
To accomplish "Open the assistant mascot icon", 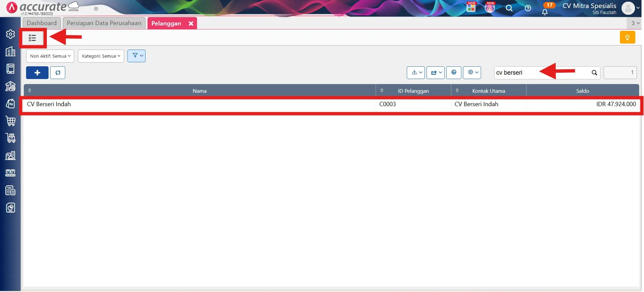I will pyautogui.click(x=490, y=7).
